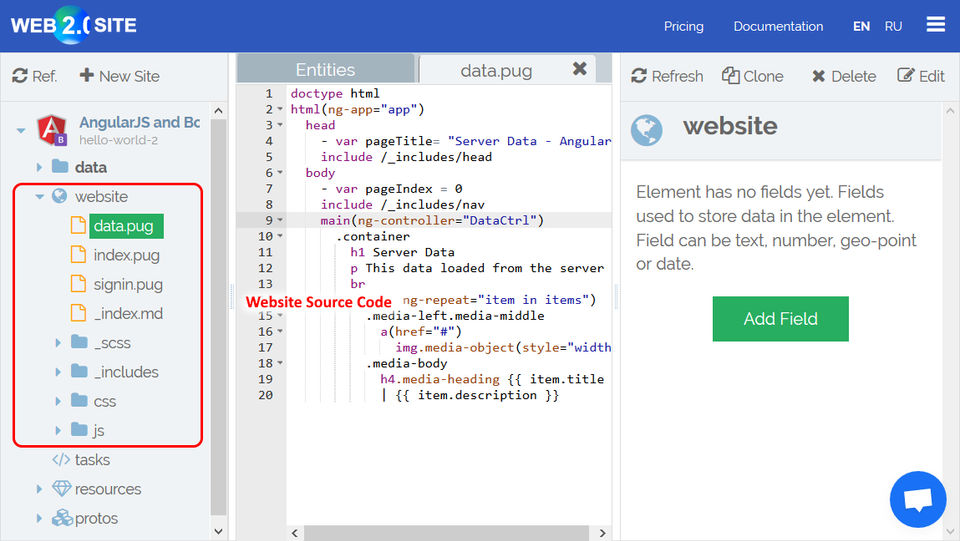Click the Delete X icon
The image size is (960, 541).
[819, 76]
